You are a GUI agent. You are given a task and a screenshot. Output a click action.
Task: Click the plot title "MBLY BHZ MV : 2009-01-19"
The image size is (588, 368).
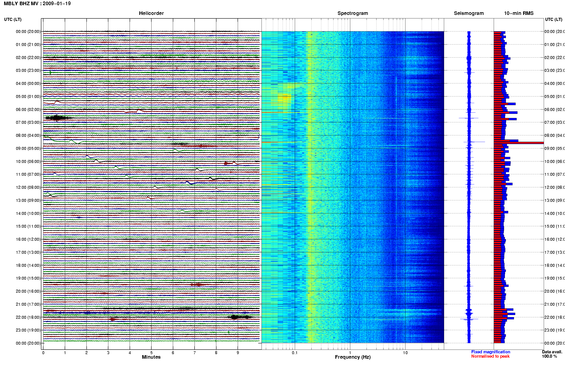click(x=37, y=3)
